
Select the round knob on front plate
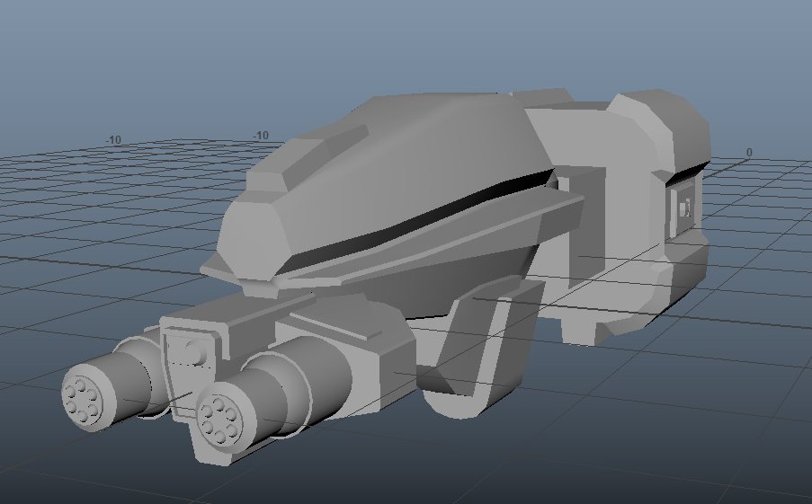(196, 351)
